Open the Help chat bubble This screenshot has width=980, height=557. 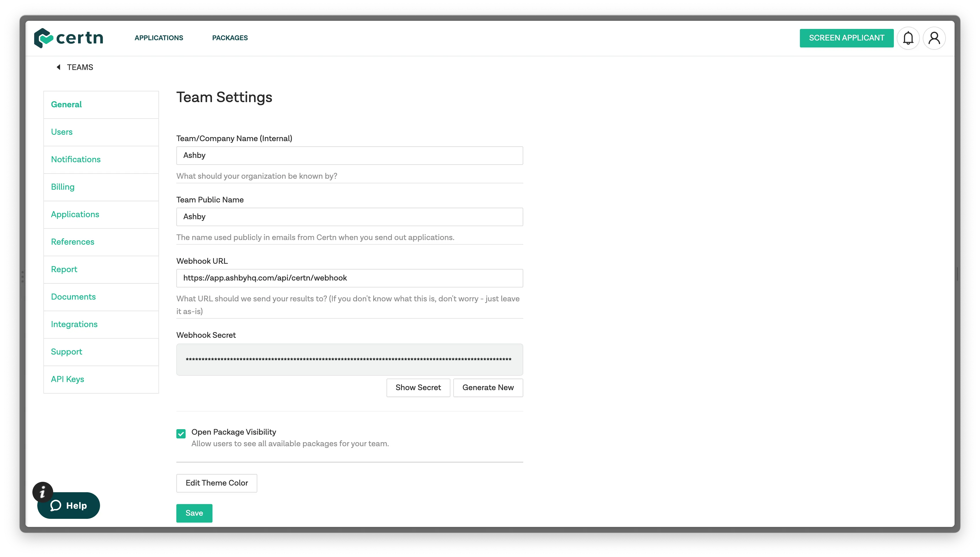click(x=69, y=505)
